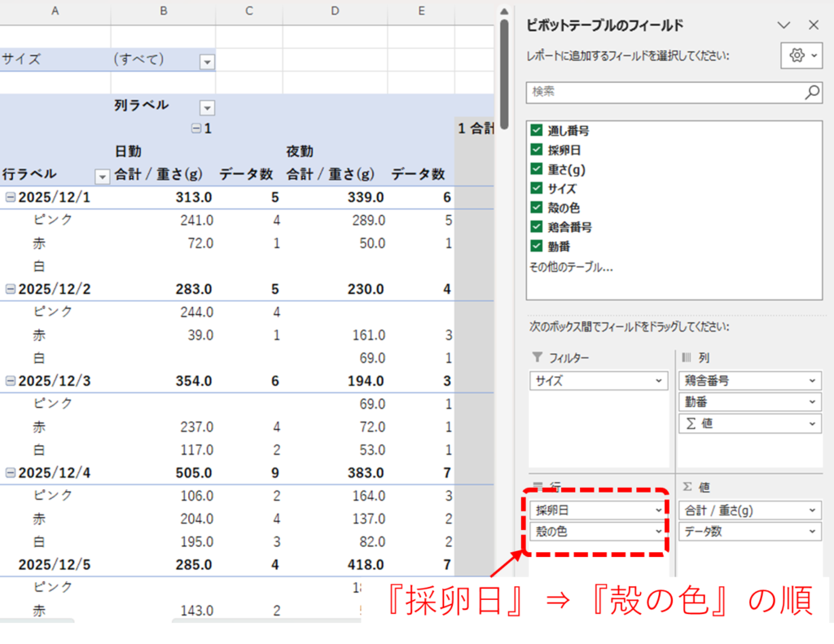The image size is (834, 644).
Task: Click その他のテーブル... link
Action: [571, 266]
